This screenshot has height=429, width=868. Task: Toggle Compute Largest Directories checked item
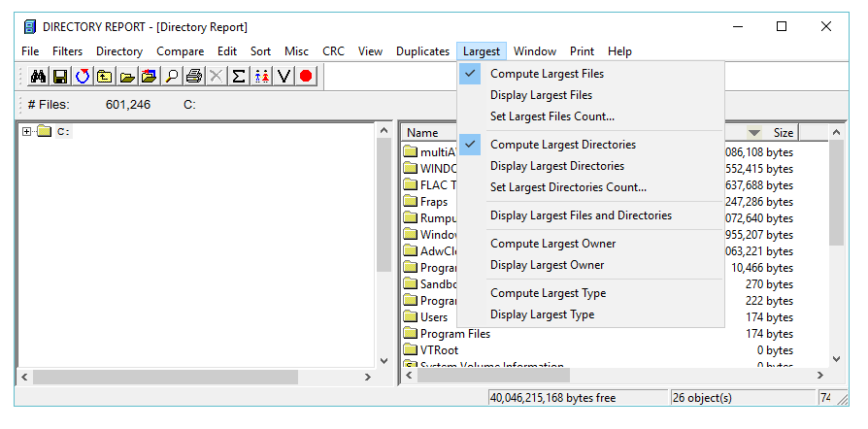tap(590, 145)
